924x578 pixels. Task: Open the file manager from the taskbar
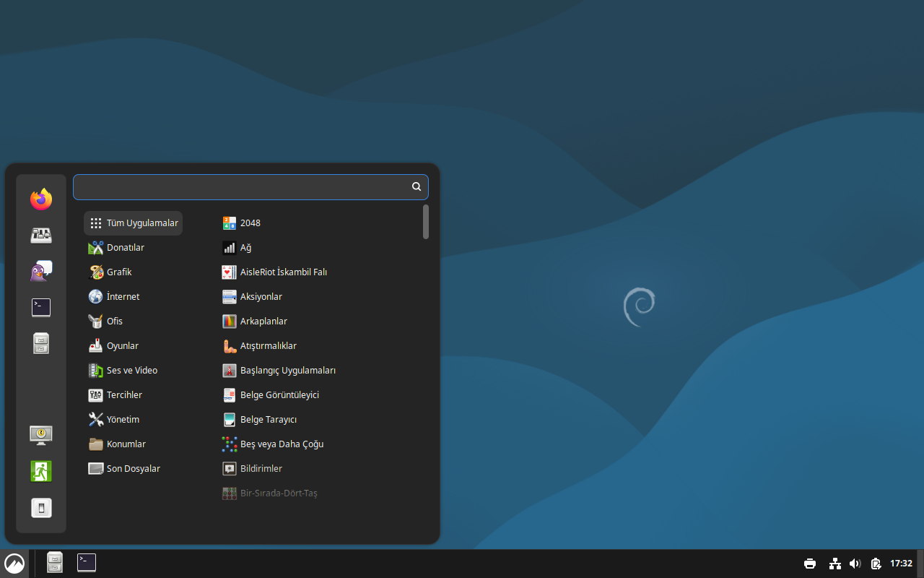tap(55, 563)
